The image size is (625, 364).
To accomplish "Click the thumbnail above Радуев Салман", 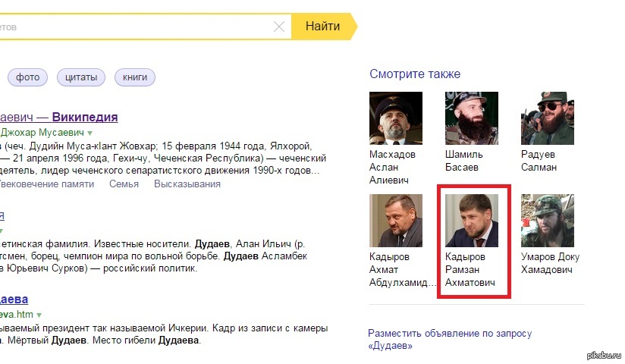I will 547,118.
